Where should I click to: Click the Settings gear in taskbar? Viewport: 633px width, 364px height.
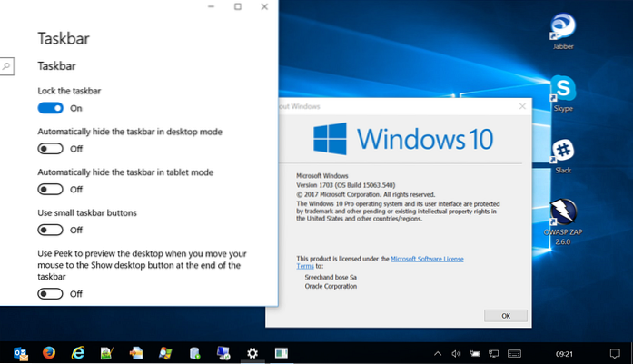(252, 352)
